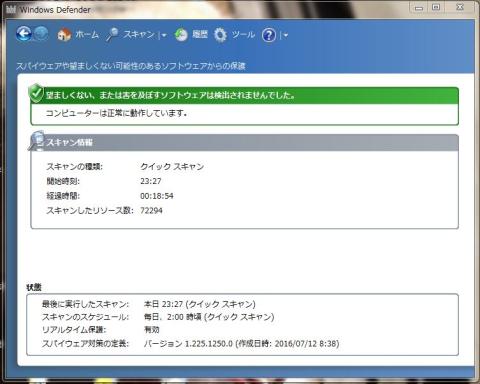480x384 pixels.
Task: Click the スキャンのスケジュール label
Action: pyautogui.click(x=85, y=317)
